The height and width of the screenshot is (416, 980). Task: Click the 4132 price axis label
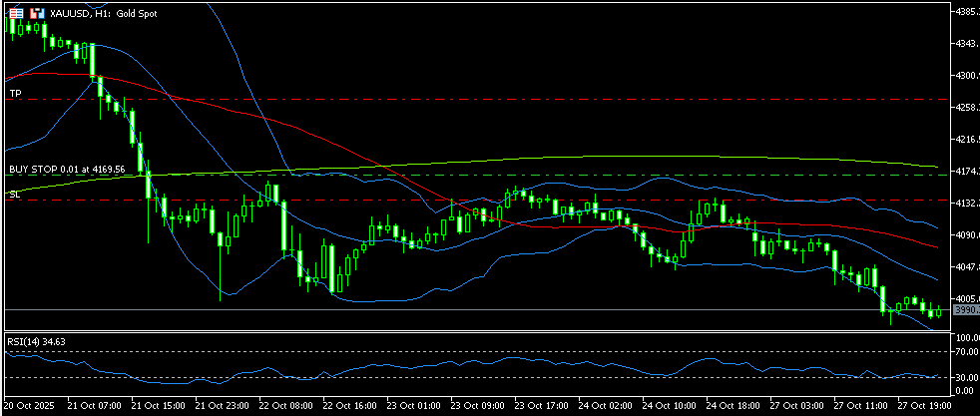[967, 203]
